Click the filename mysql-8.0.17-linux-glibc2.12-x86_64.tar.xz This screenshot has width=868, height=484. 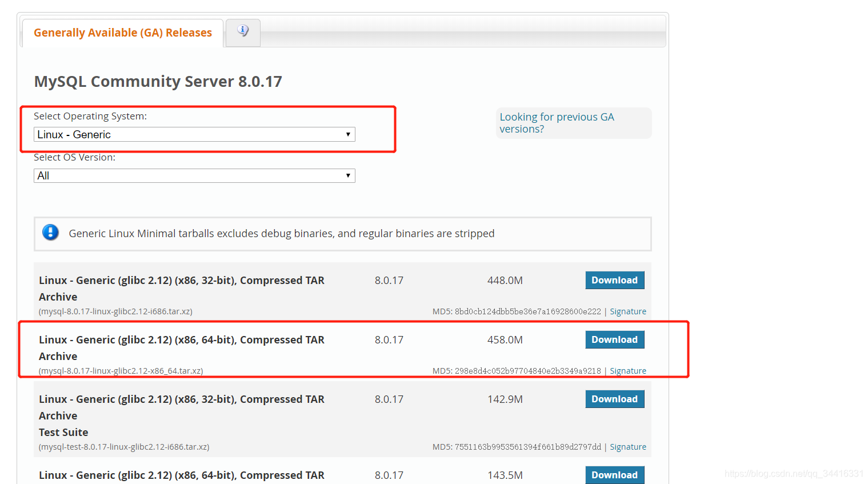click(121, 371)
